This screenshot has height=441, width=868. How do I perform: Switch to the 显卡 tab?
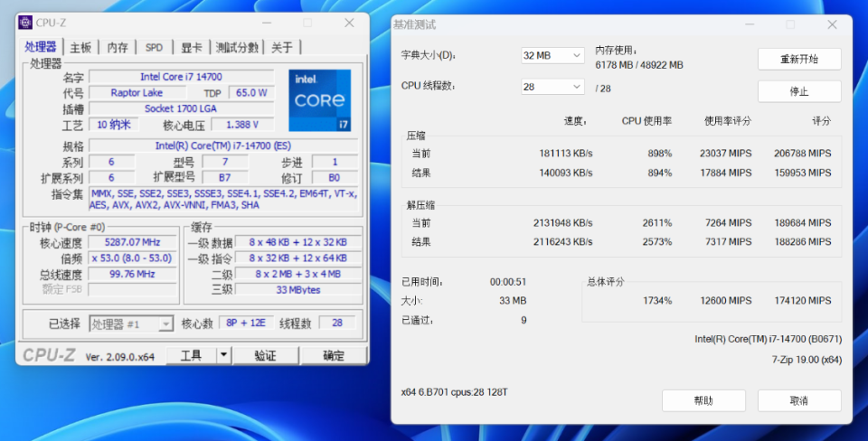click(192, 48)
